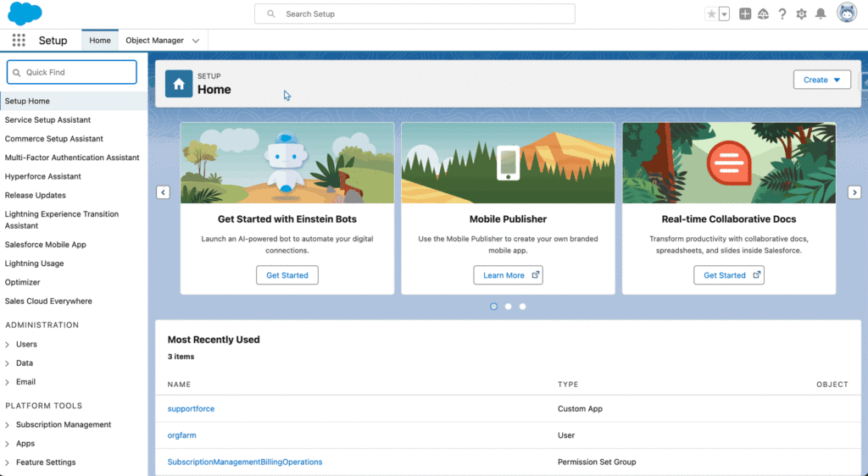Expand the Subscription Management node
This screenshot has height=476, width=868.
[7, 424]
